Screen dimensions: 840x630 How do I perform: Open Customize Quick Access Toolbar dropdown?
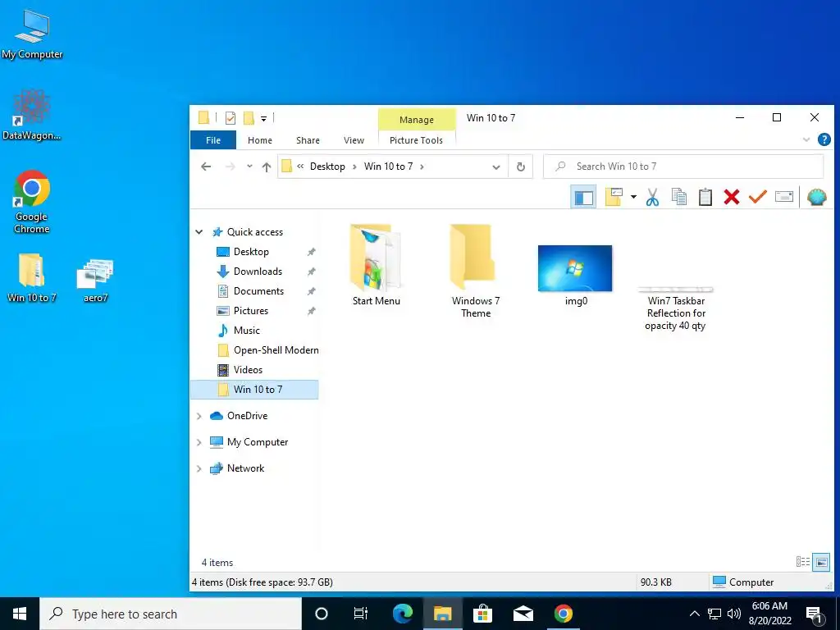point(263,118)
